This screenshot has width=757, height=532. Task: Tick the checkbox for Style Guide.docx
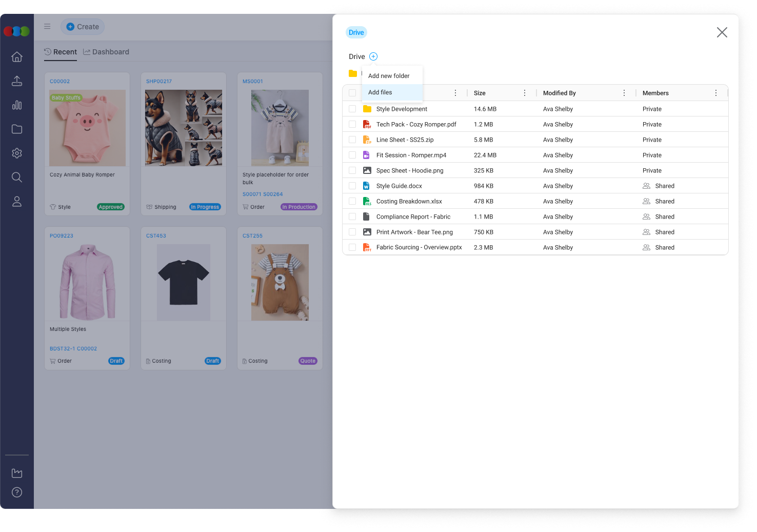(x=352, y=186)
